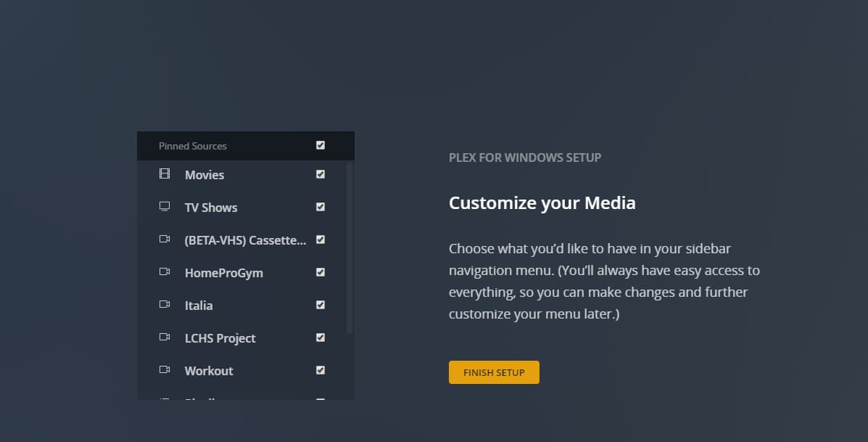The width and height of the screenshot is (868, 442).
Task: Click the TV Shows monitor icon
Action: point(165,207)
